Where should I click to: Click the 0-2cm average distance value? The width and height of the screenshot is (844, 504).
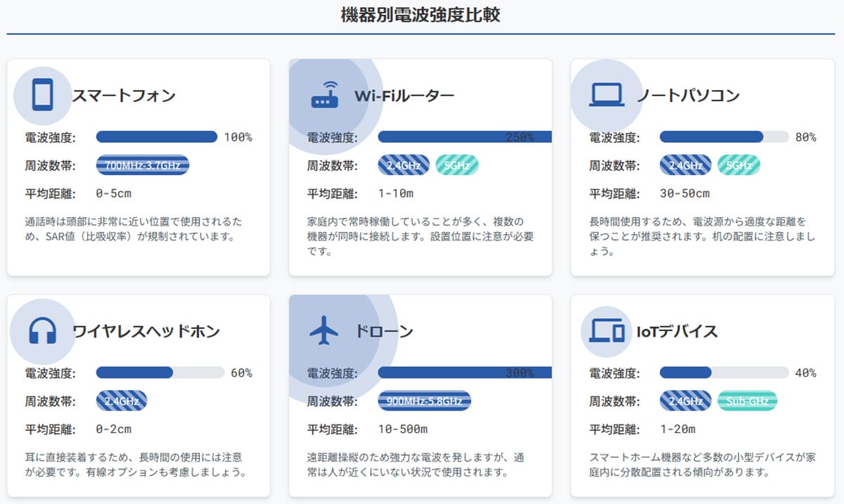(x=113, y=429)
